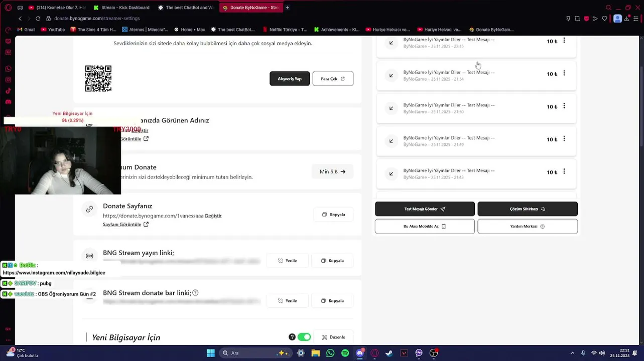644x361 pixels.
Task: Open Instagram in the Opera GX sidebar
Action: coord(8,80)
